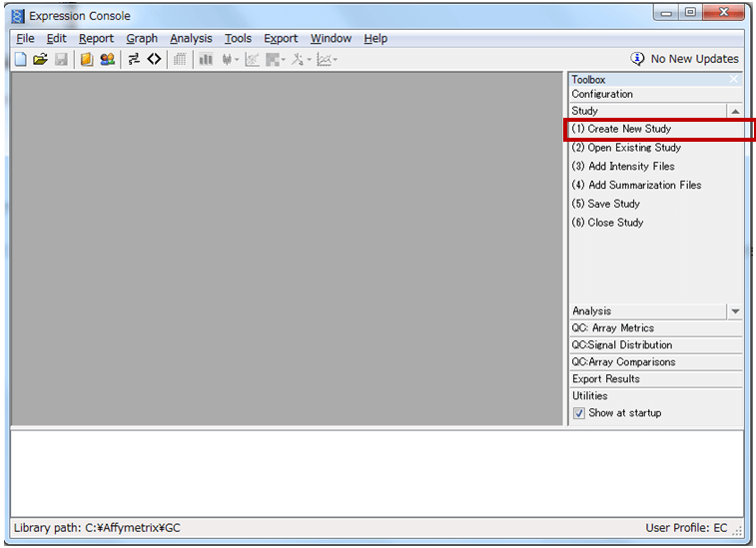Click the New Study toolbar icon
Screen dimensions: 756x548
pos(21,60)
